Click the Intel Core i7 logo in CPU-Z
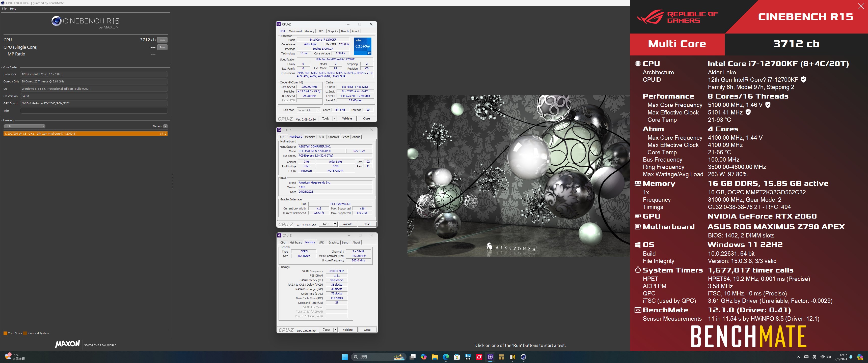This screenshot has height=363, width=868. pos(363,46)
